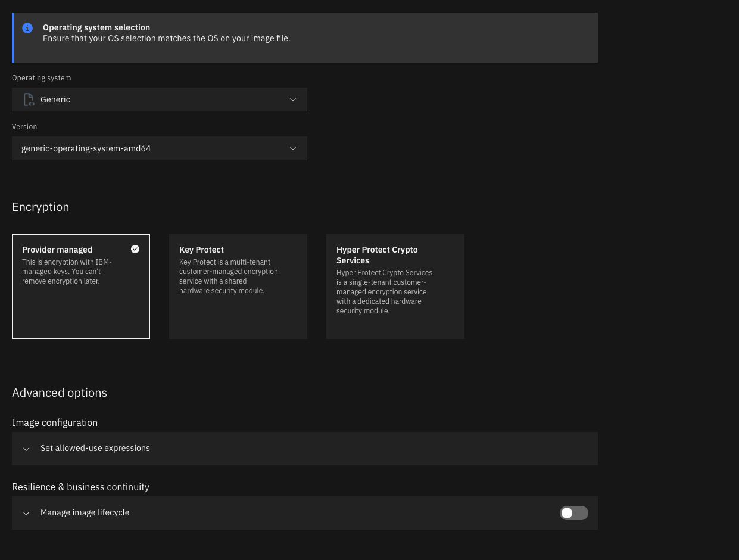Click the chevron arrow in Version field
739x560 pixels.
[293, 148]
